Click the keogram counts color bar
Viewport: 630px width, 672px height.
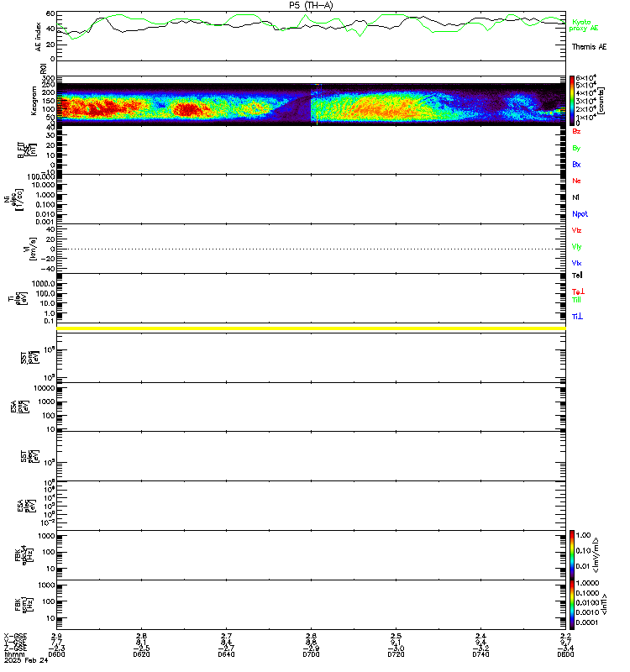point(572,101)
